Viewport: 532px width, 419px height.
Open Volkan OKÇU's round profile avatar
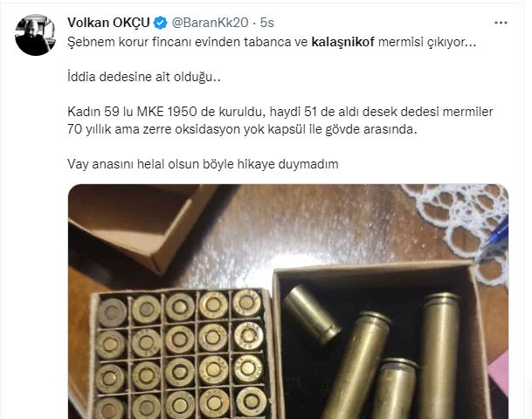point(35,35)
